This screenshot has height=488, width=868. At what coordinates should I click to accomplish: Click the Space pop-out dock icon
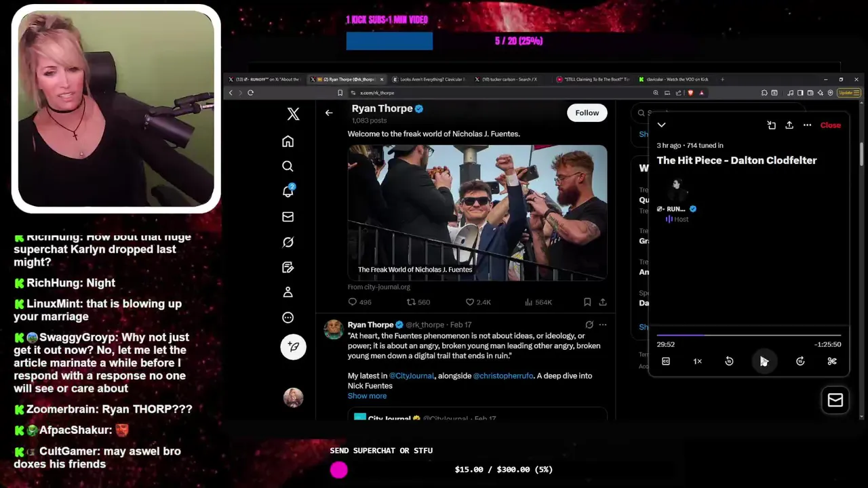(771, 125)
